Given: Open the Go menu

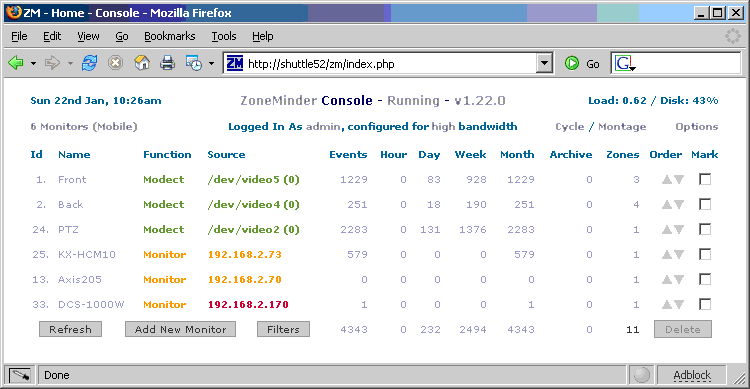Looking at the screenshot, I should pyautogui.click(x=121, y=36).
